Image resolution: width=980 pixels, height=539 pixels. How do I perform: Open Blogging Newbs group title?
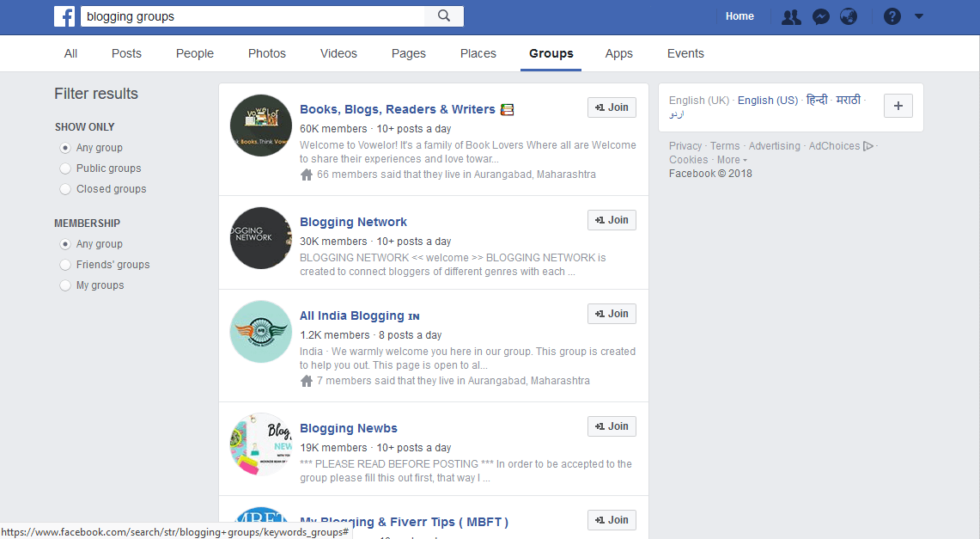tap(349, 428)
